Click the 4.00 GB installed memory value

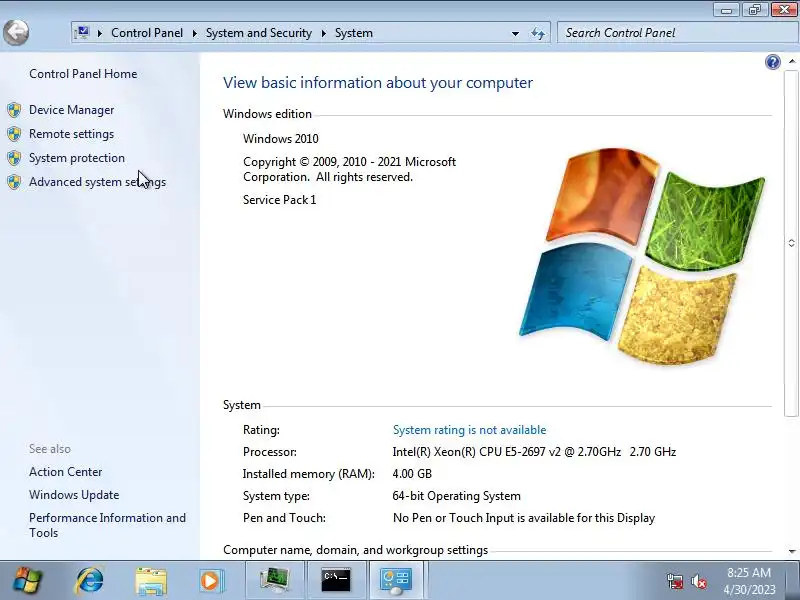coord(412,473)
